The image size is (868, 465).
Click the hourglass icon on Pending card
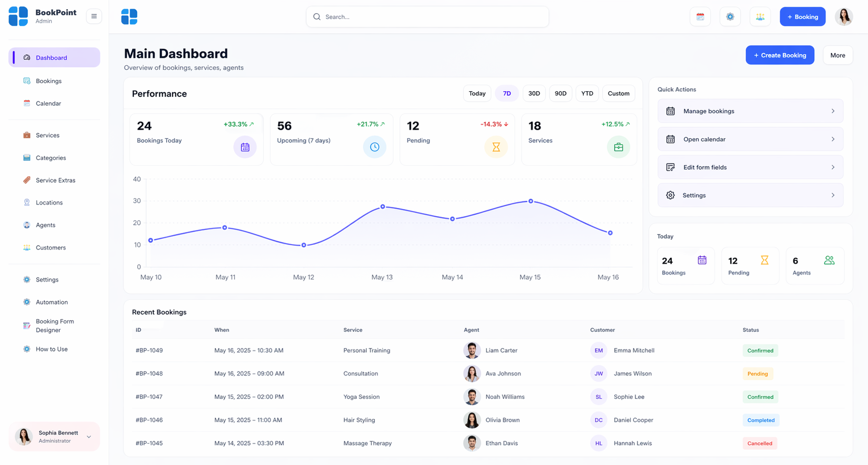click(x=496, y=147)
